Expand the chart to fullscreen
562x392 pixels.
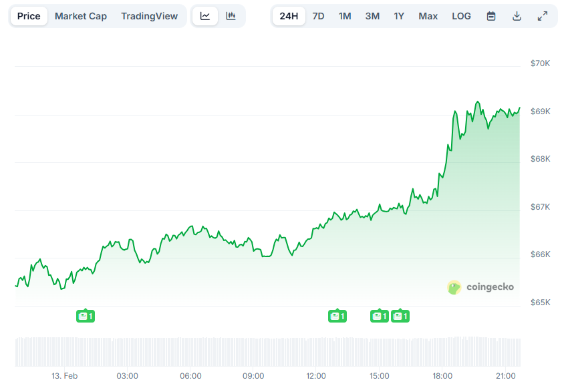[x=542, y=15]
